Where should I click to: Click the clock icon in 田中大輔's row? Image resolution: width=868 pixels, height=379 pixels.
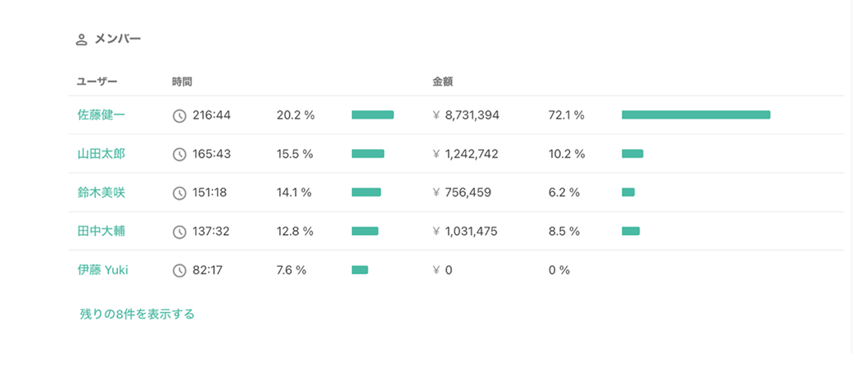[179, 232]
